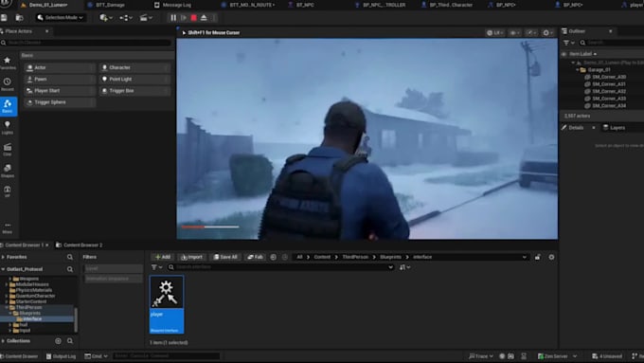Image resolution: width=644 pixels, height=363 pixels.
Task: Click the Frame skip button in toolbar
Action: [184, 18]
